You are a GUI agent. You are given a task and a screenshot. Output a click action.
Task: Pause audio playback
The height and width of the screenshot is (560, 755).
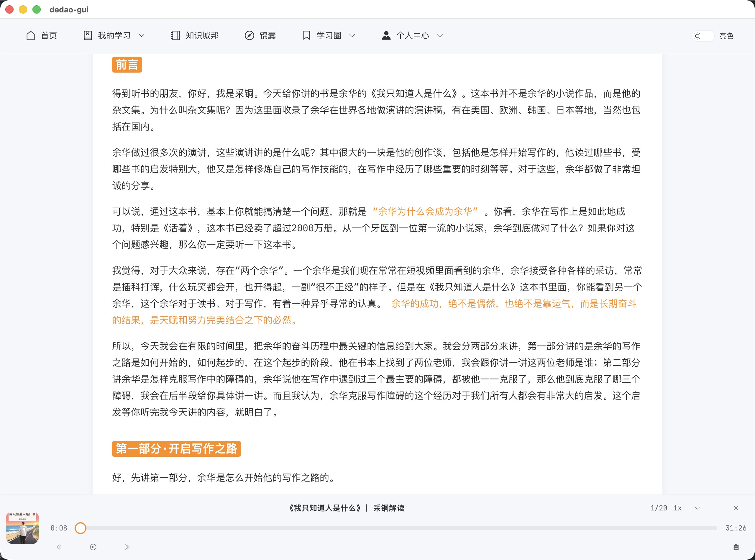point(93,547)
